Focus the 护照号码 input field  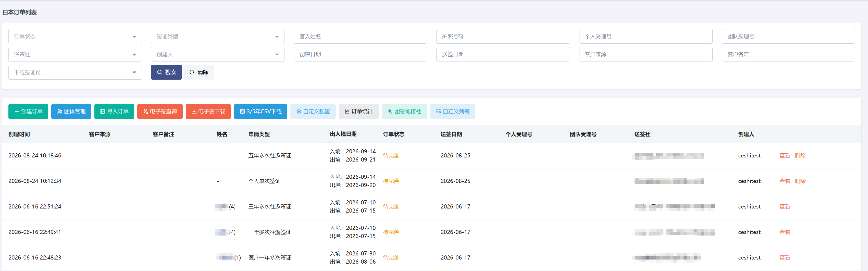click(503, 36)
